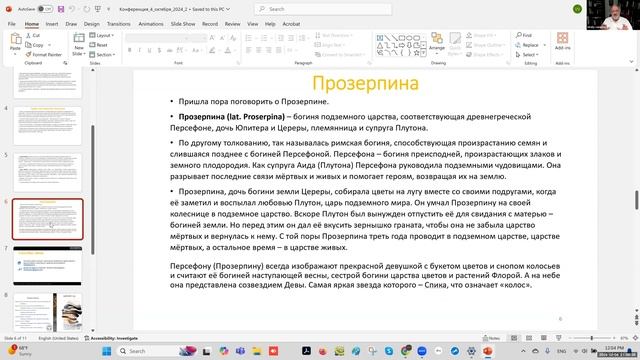The image size is (640, 360).
Task: Start Slide Show from status bar
Action: tap(558, 338)
